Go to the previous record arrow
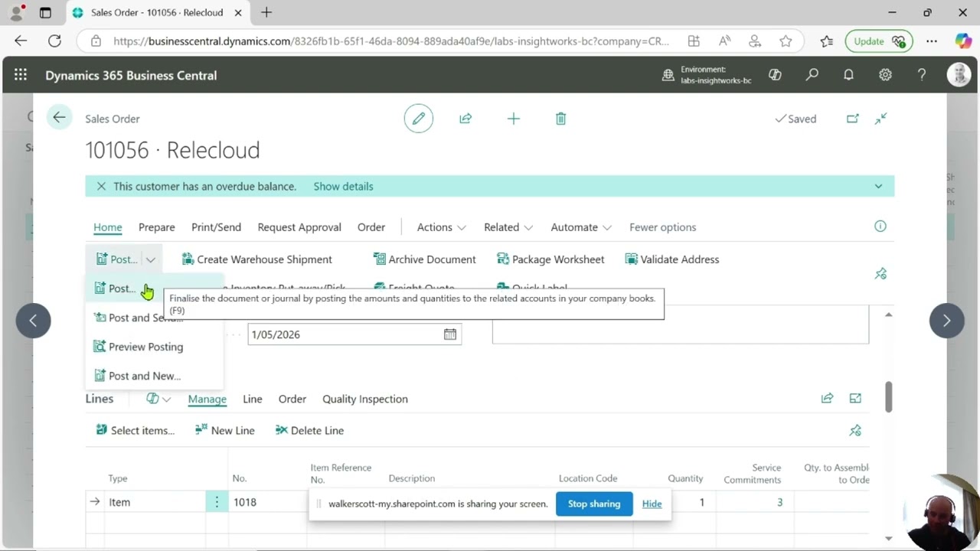The width and height of the screenshot is (980, 551). 33,321
